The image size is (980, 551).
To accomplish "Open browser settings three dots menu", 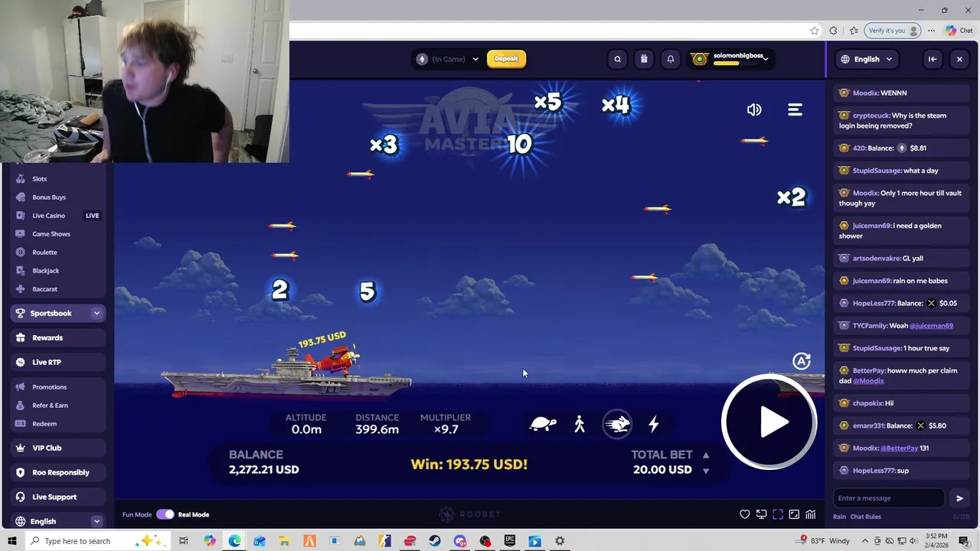I will [931, 31].
